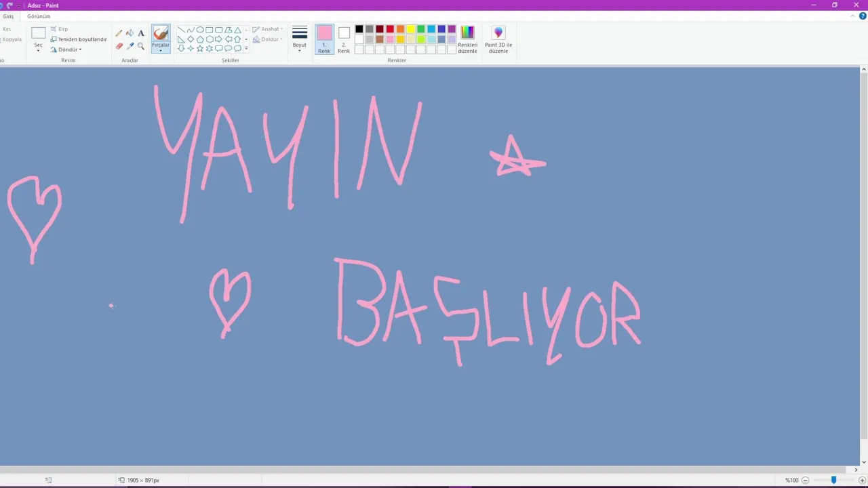Choose the Left arrow shape

(x=229, y=39)
